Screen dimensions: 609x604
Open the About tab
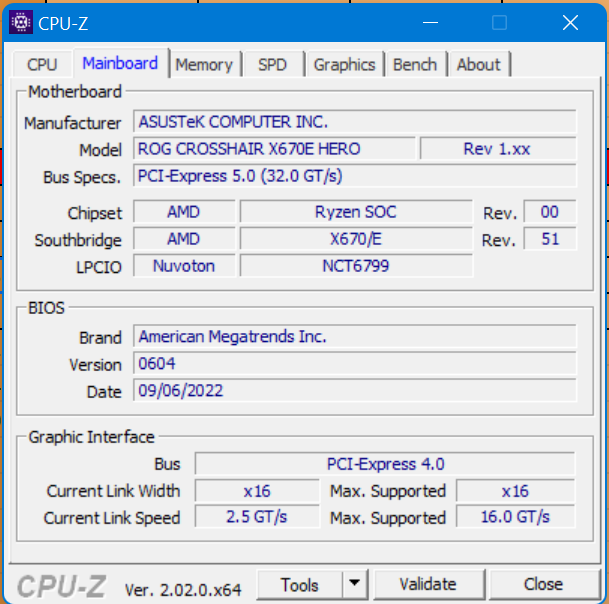coord(478,64)
